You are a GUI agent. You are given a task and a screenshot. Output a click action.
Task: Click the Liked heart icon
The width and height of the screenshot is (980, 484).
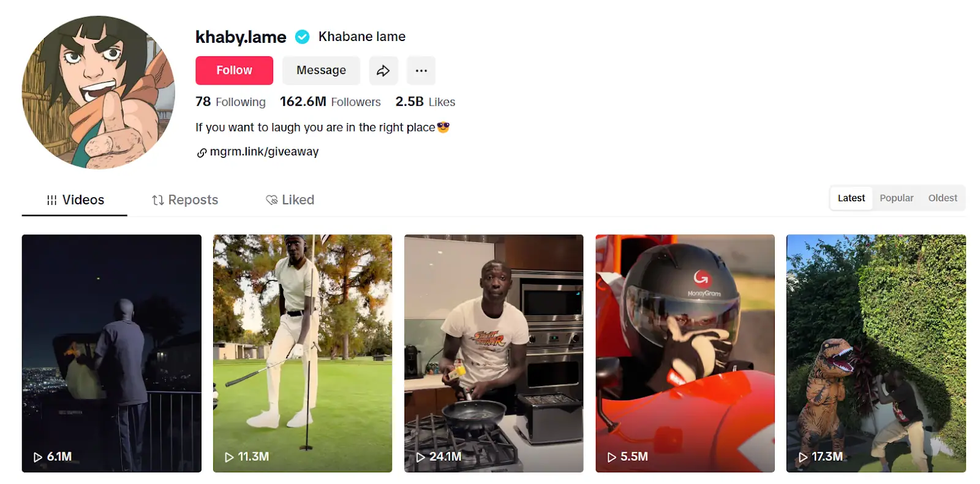tap(271, 200)
